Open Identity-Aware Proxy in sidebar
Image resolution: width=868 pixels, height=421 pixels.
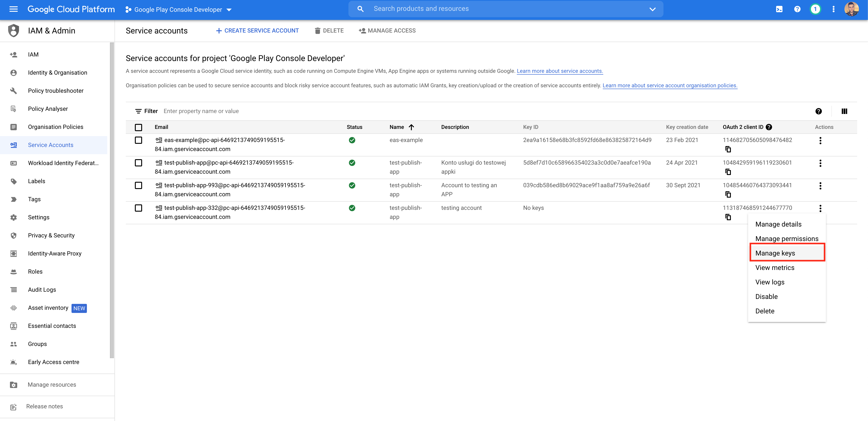point(54,254)
